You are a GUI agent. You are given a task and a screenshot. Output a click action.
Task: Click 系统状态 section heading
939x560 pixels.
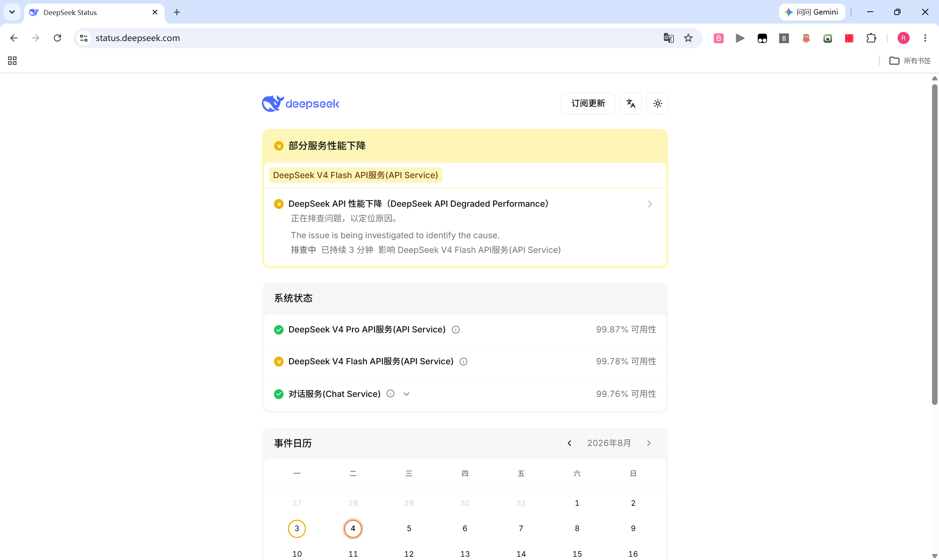click(x=293, y=298)
